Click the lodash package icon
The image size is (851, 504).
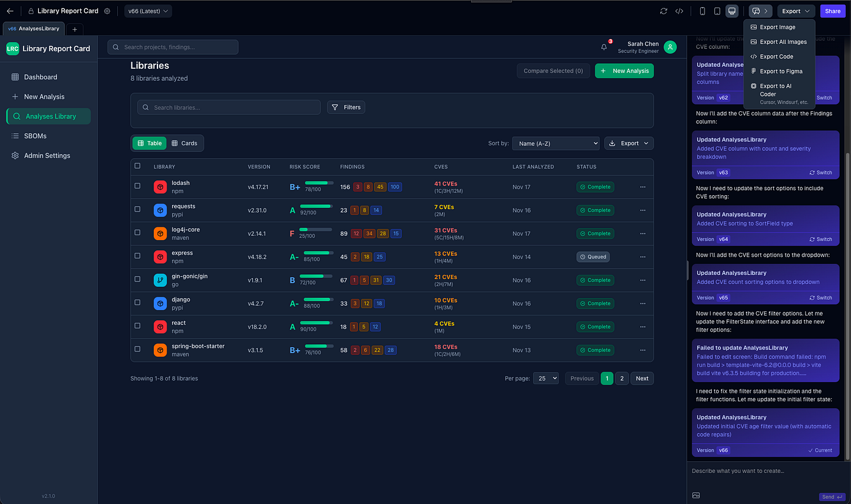tap(160, 187)
